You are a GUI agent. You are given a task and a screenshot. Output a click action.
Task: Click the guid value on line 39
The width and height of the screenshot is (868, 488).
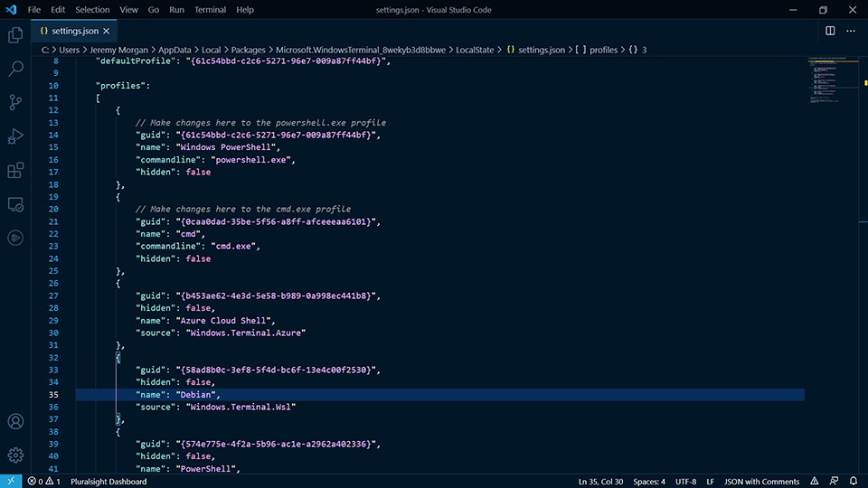coord(276,444)
